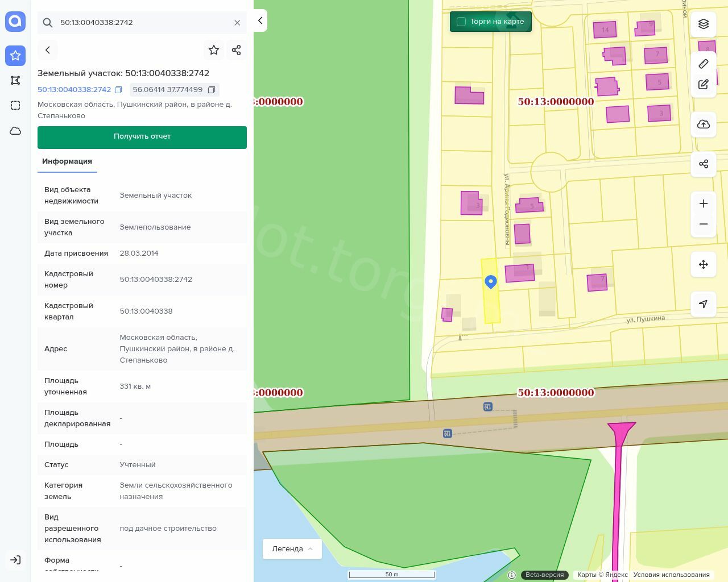
Task: Open the Информация tab
Action: pyautogui.click(x=67, y=161)
